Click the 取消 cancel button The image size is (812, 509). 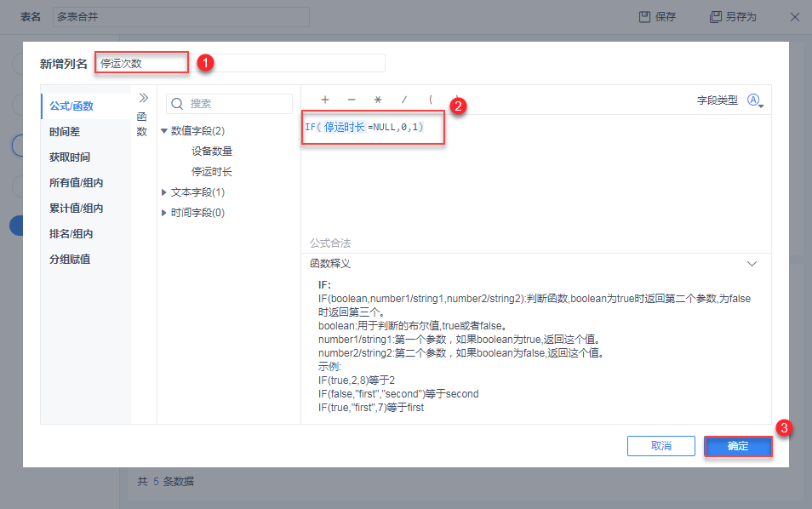[x=661, y=446]
